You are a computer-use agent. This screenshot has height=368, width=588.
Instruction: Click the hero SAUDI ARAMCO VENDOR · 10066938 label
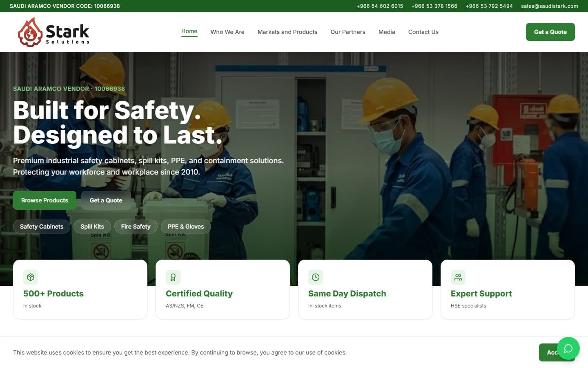click(x=69, y=89)
